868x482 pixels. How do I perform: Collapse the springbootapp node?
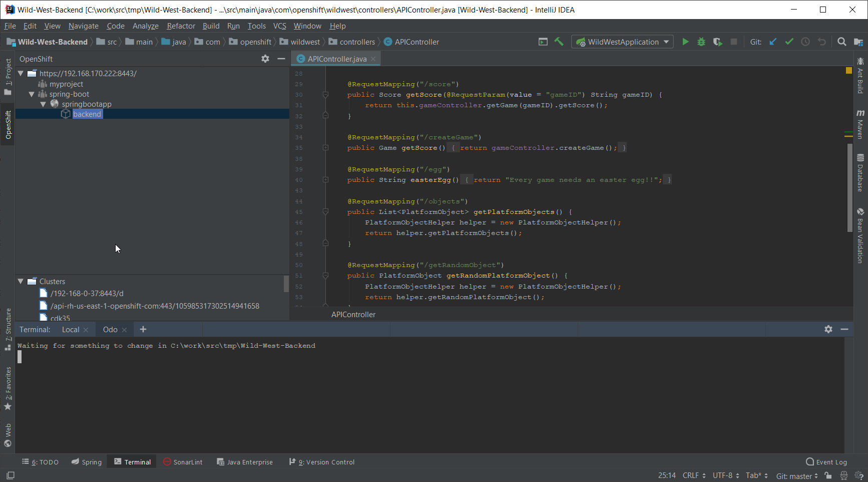pos(43,104)
